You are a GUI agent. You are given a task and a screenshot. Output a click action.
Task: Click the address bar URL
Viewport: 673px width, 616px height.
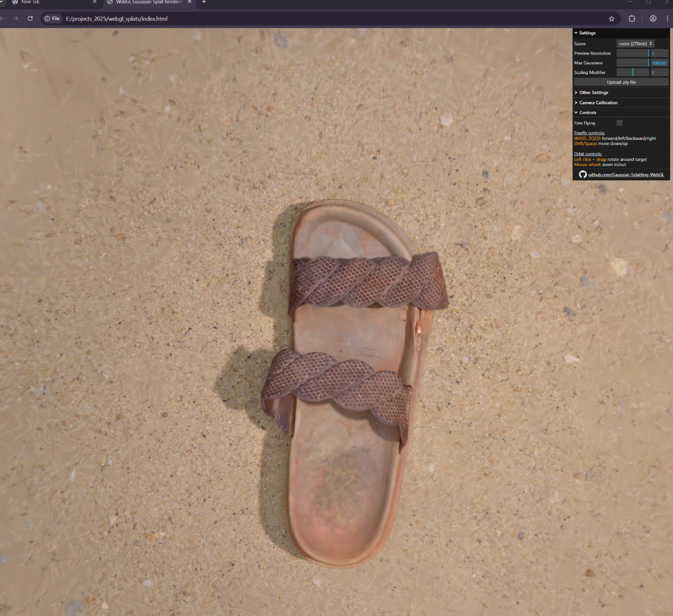[117, 19]
